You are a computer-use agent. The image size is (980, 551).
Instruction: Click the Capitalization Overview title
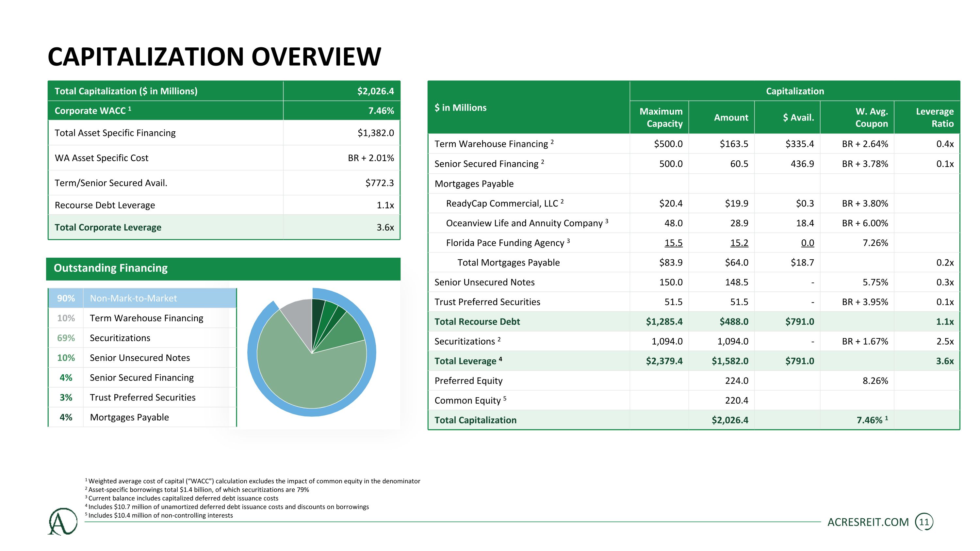pyautogui.click(x=214, y=57)
